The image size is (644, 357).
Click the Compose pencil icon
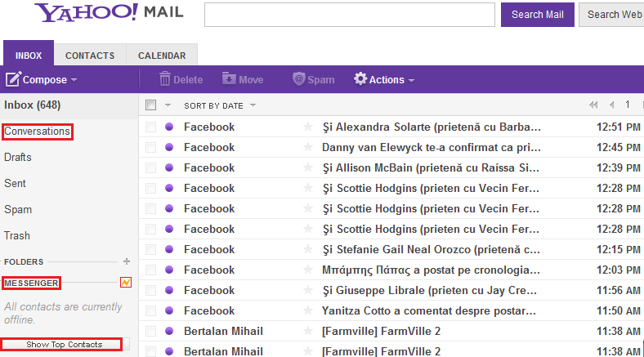(x=13, y=79)
